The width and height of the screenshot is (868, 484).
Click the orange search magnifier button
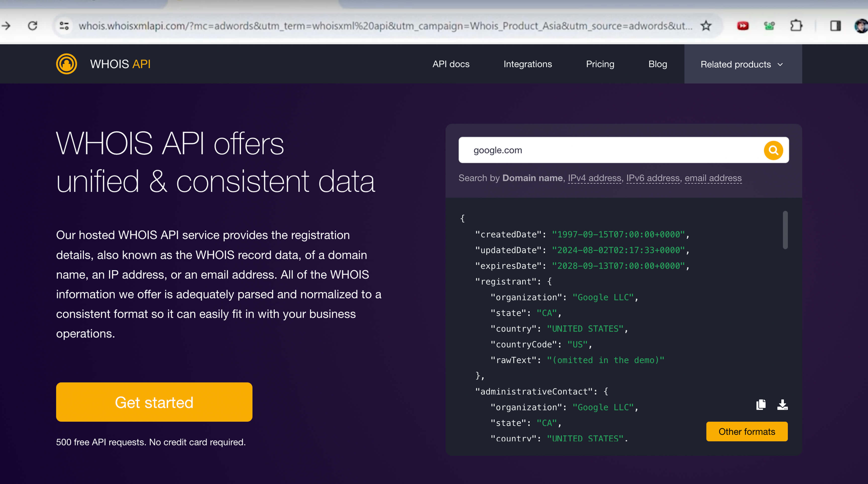[x=773, y=150]
